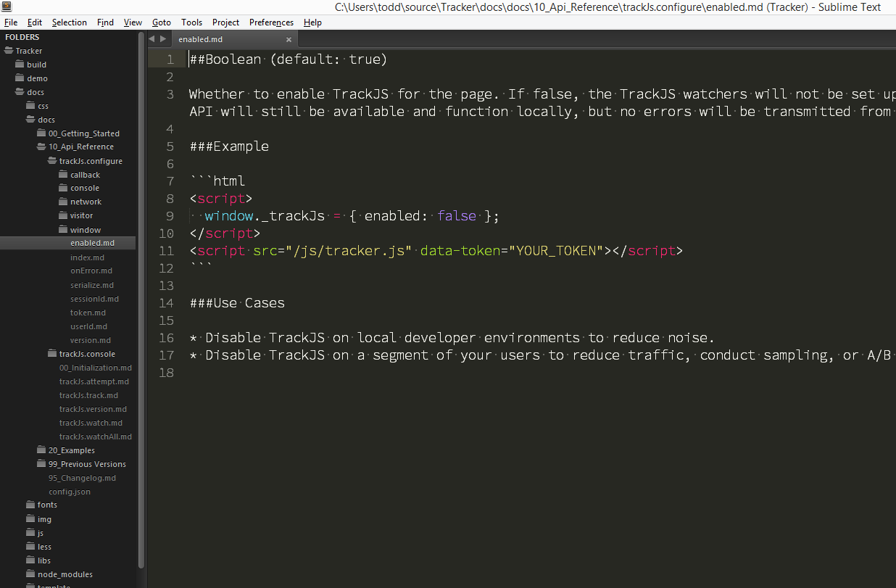Click the Sublime Text app icon in title bar
The width and height of the screenshot is (896, 588).
tap(7, 7)
